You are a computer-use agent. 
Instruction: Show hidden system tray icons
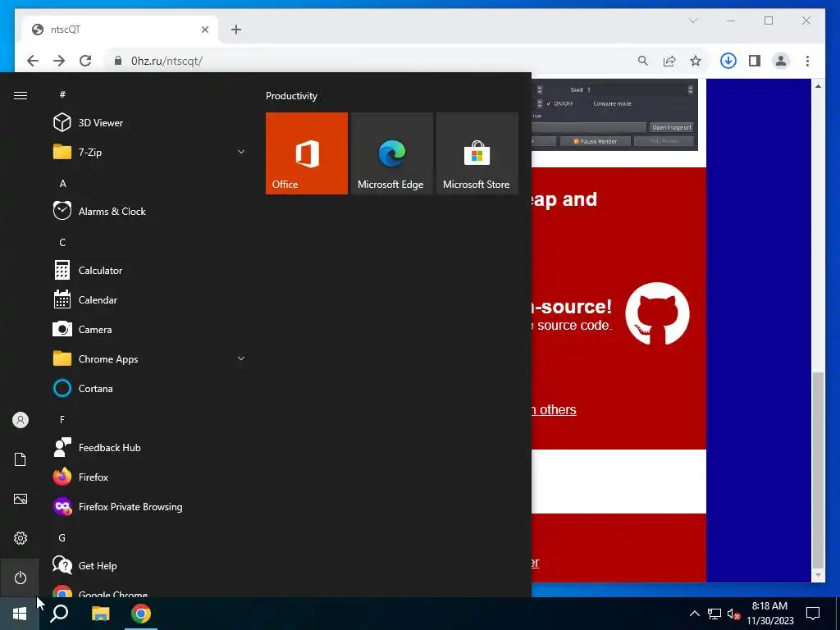coord(694,614)
